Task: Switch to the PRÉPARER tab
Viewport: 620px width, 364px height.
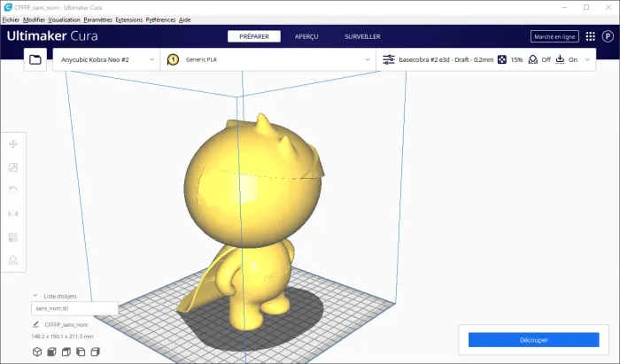Action: pos(254,36)
